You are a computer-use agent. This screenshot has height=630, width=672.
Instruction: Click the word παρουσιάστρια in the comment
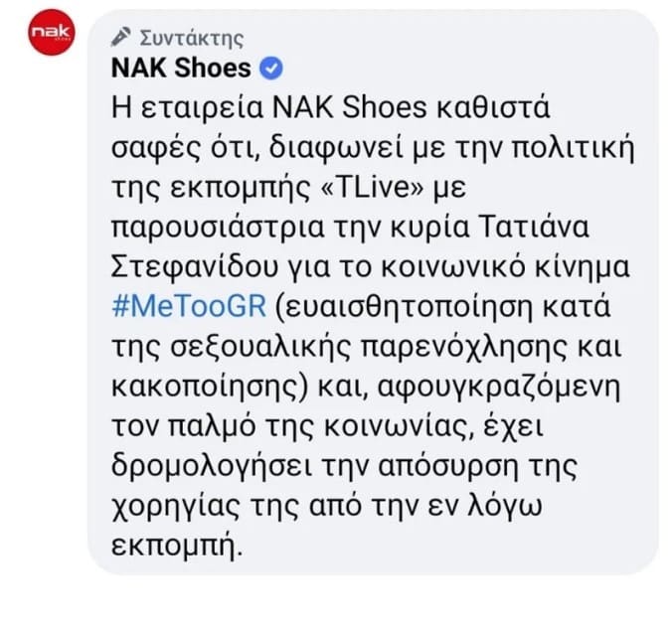tap(218, 228)
